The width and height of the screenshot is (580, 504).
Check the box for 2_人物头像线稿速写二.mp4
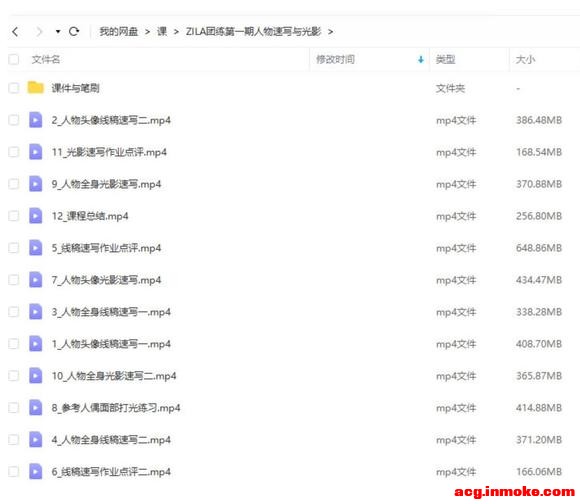[x=14, y=120]
